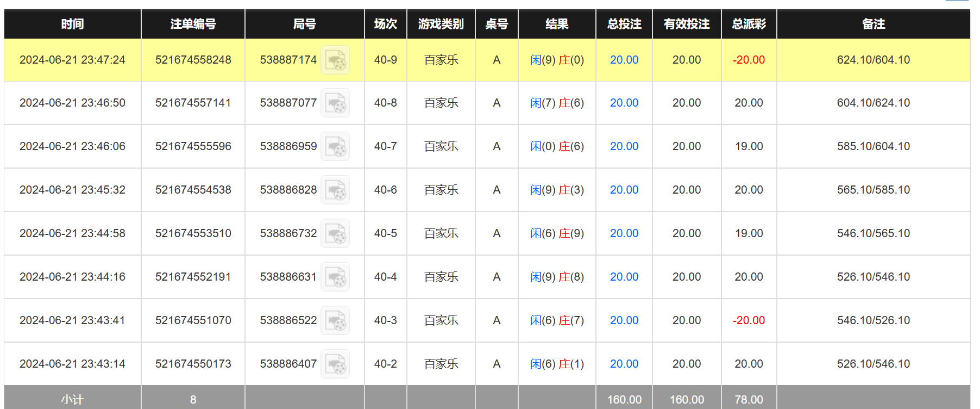This screenshot has width=980, height=409.
Task: Click the 小计 subtotal row label
Action: (72, 400)
